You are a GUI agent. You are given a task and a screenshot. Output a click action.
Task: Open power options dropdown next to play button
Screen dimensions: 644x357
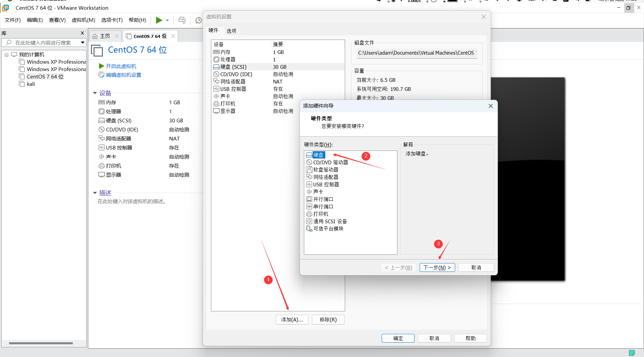point(167,20)
